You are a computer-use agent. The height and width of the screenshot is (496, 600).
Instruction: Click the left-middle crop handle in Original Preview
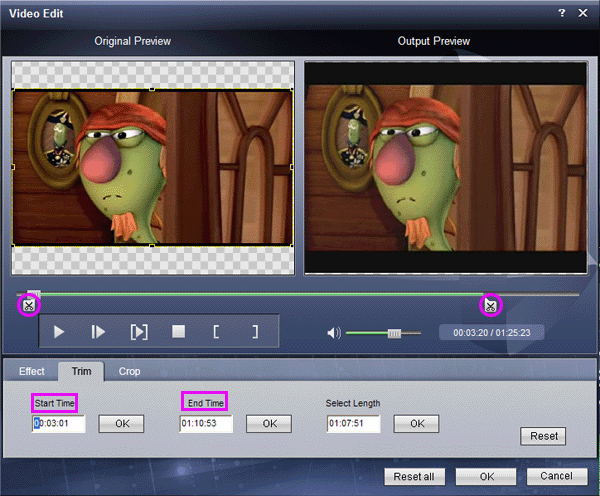13,167
